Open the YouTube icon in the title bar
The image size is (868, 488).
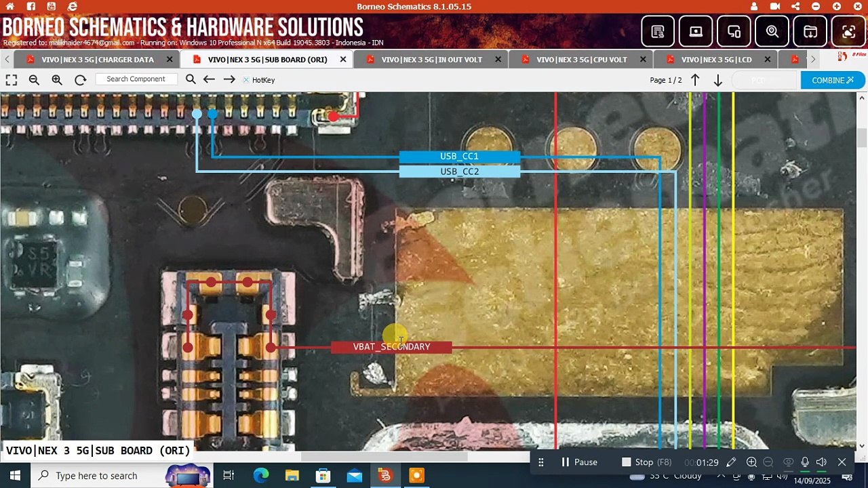pos(52,7)
